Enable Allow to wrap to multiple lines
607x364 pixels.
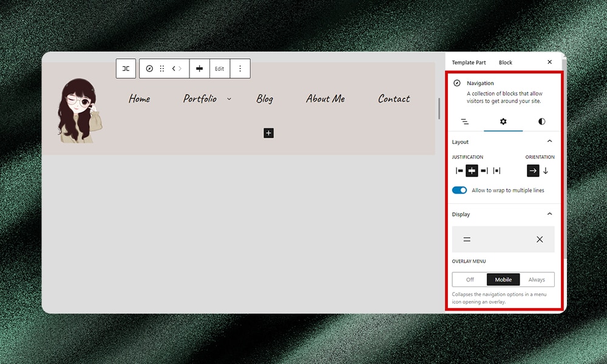459,190
